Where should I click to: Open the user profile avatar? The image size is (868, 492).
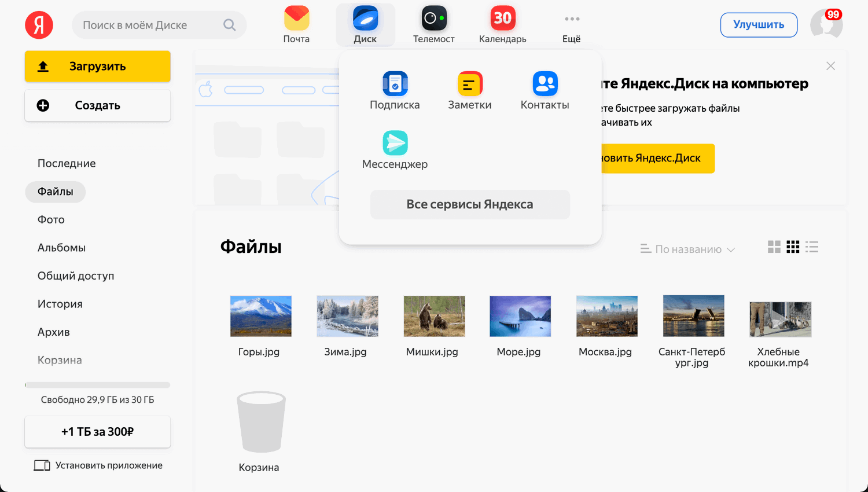pyautogui.click(x=826, y=24)
